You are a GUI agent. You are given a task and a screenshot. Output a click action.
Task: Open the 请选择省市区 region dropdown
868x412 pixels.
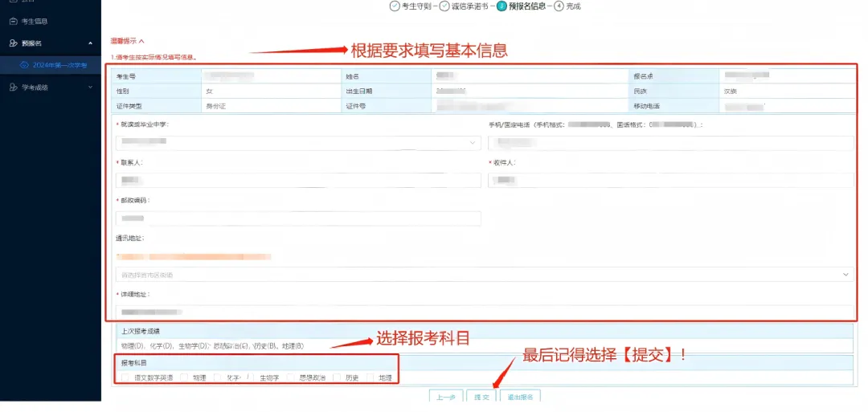[485, 275]
